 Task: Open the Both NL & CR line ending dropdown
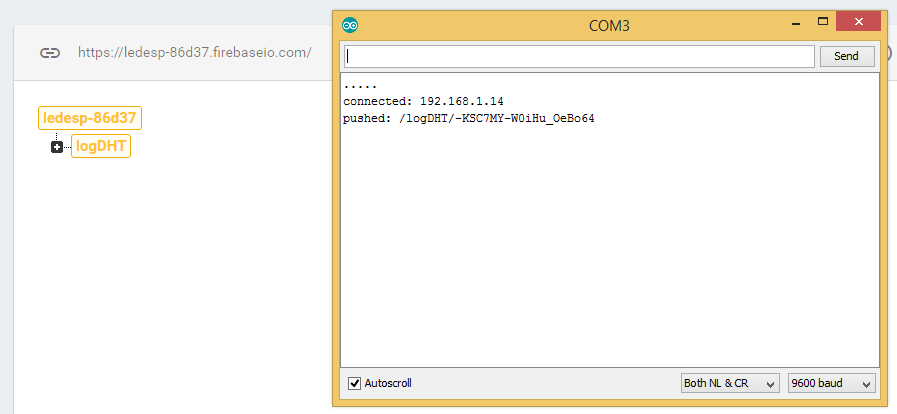click(x=730, y=383)
